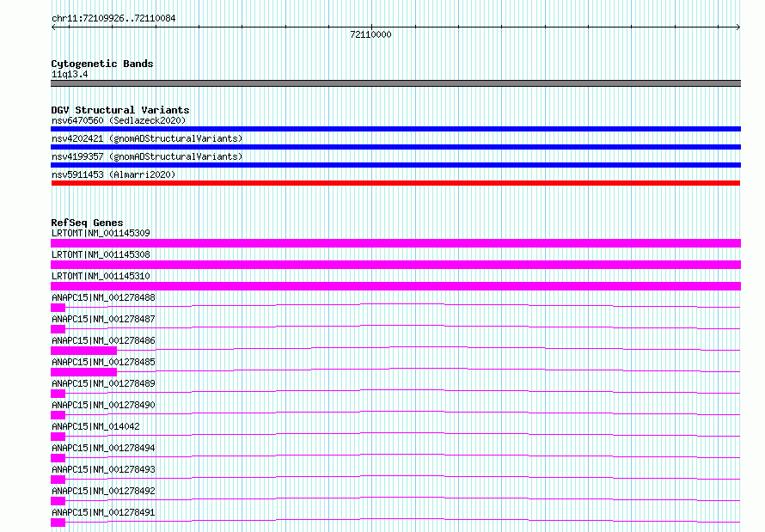Screen dimensions: 765x532
Task: Click the exon block of ANAPC15 NM_001278493
Action: click(x=58, y=480)
